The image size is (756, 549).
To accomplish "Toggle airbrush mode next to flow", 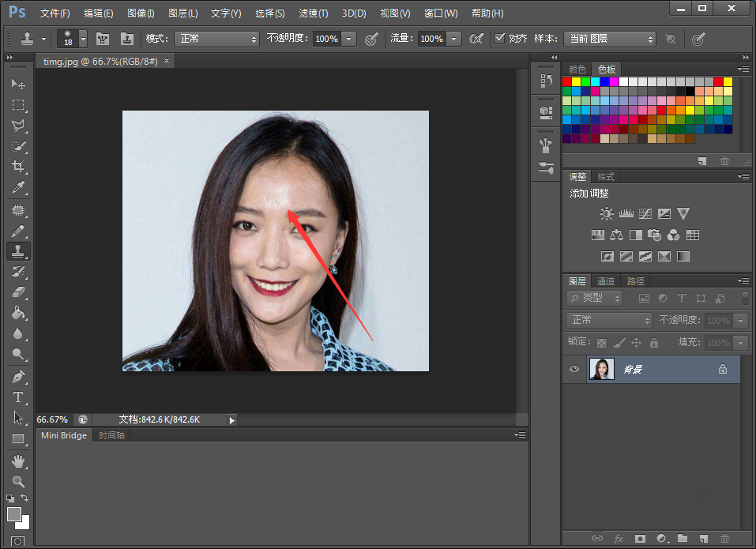I will [x=476, y=39].
